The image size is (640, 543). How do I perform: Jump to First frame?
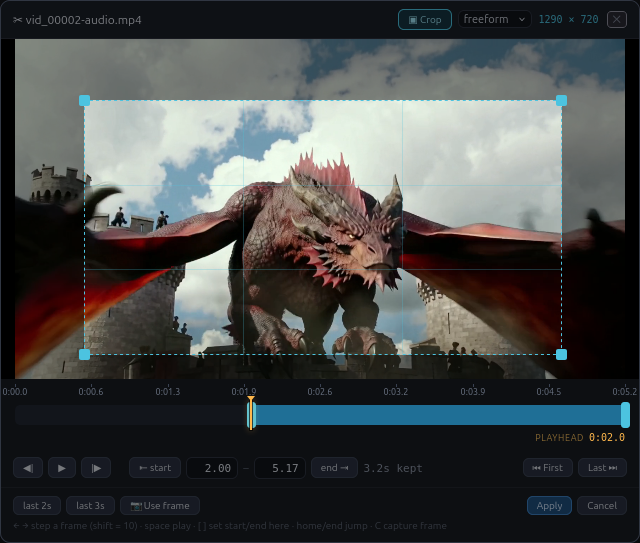click(x=548, y=468)
